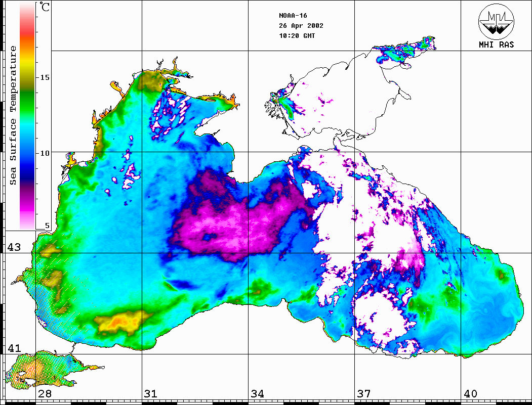Click longitude label '34'

[257, 394]
